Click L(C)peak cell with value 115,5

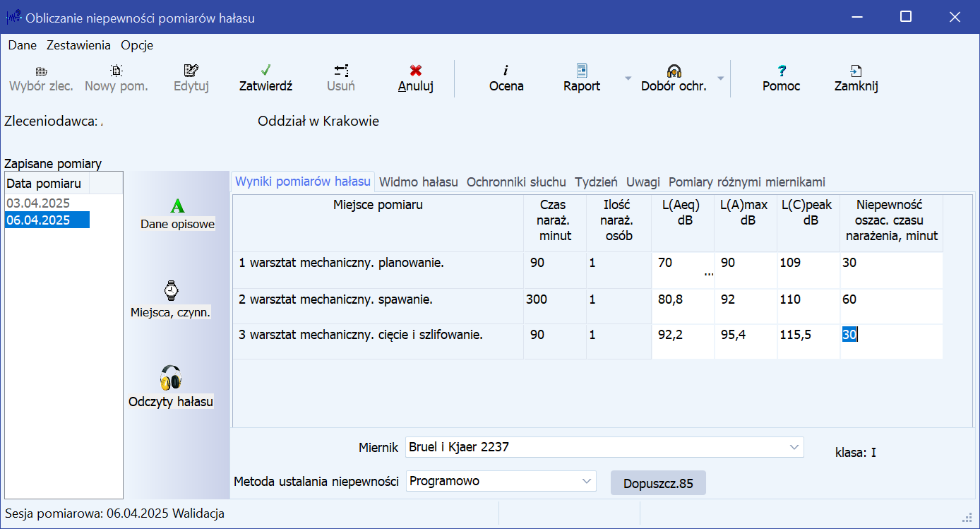pyautogui.click(x=808, y=341)
